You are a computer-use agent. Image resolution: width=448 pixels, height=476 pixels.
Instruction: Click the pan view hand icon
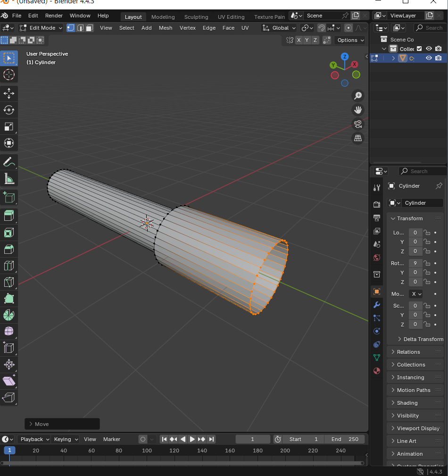[358, 110]
